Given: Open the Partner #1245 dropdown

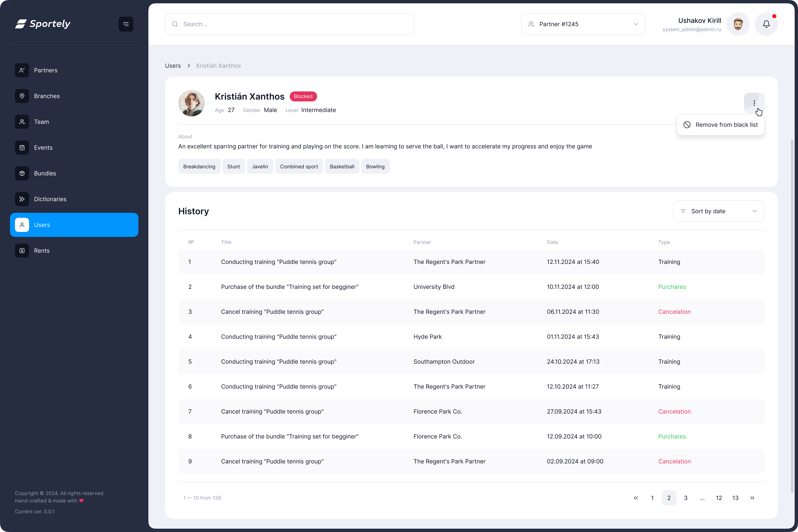Looking at the screenshot, I should (583, 24).
